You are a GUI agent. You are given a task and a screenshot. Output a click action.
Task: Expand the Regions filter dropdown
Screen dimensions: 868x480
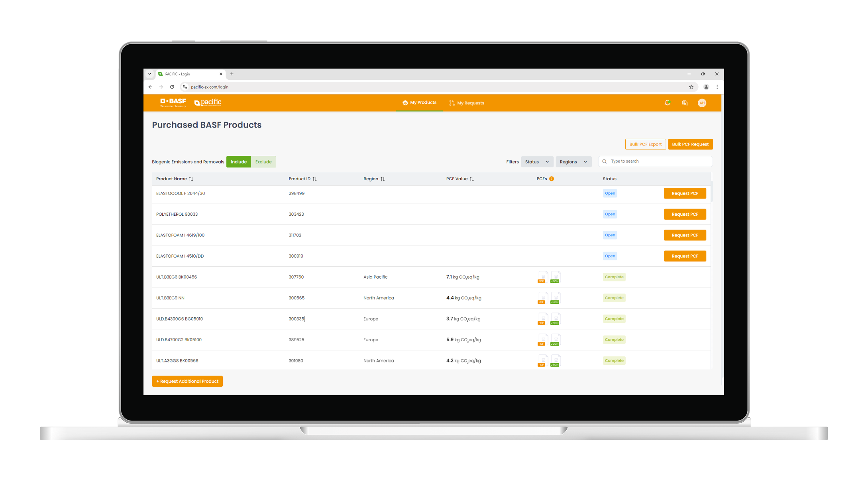click(573, 161)
